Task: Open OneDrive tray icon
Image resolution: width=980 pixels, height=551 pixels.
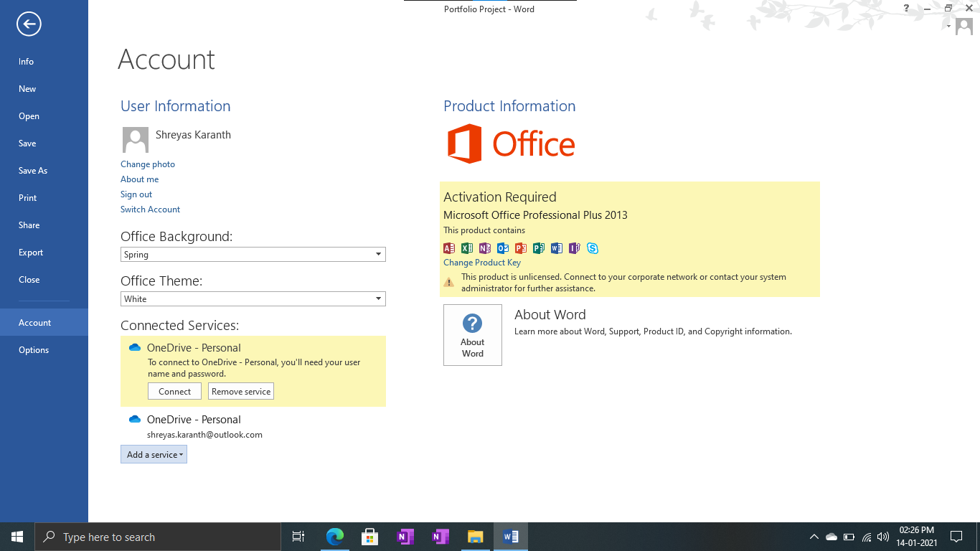Action: [831, 537]
